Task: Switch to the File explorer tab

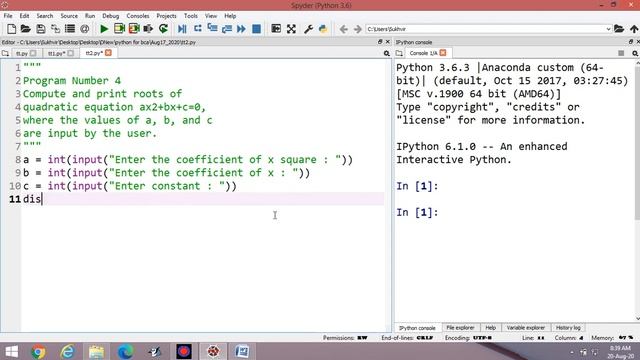Action: (x=460, y=328)
